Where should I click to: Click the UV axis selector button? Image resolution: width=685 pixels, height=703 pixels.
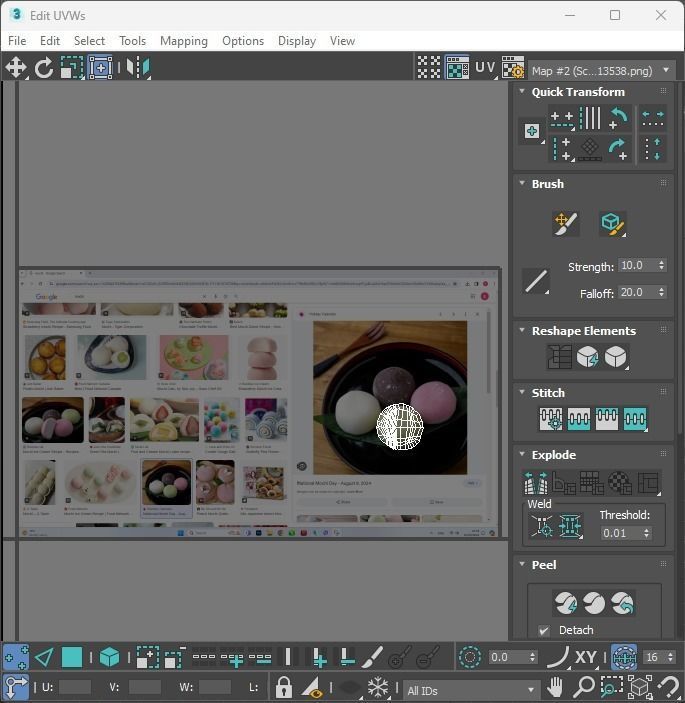click(x=486, y=68)
